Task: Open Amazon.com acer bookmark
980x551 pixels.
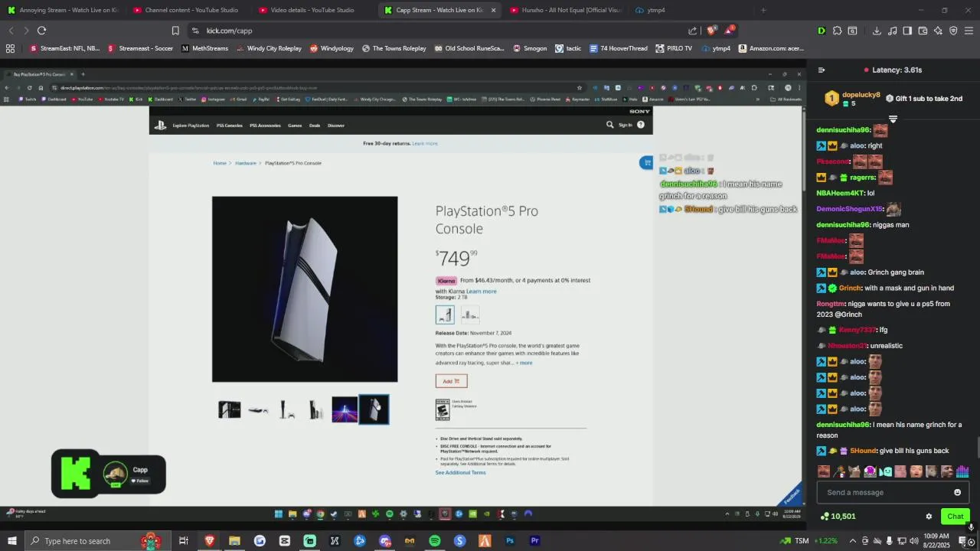Action: (771, 48)
